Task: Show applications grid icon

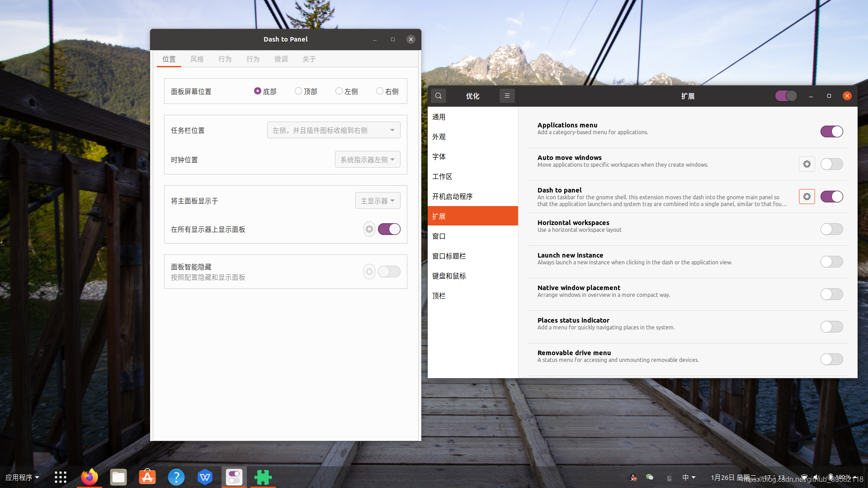Action: click(x=61, y=477)
